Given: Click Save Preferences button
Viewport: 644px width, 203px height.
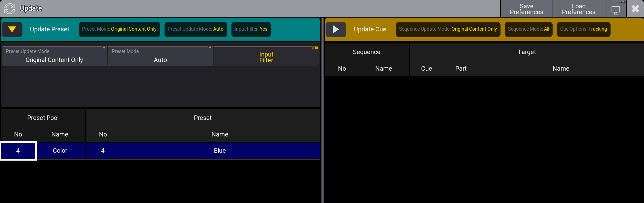Looking at the screenshot, I should point(526,9).
